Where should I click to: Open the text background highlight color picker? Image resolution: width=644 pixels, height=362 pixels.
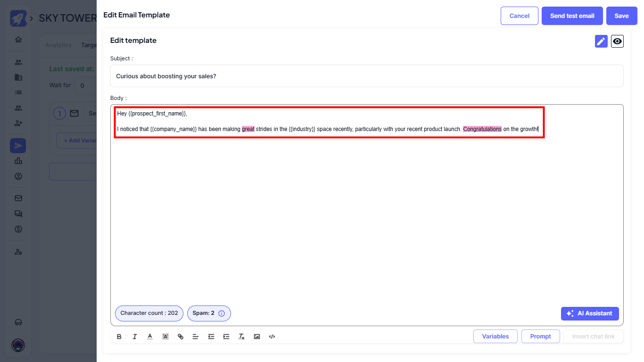[x=165, y=337]
